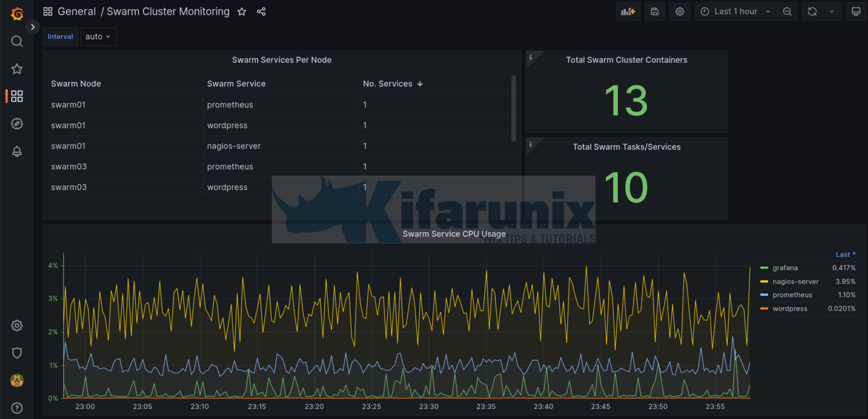The width and height of the screenshot is (868, 419).
Task: Click the table panel vertical scrollbar
Action: [x=514, y=108]
